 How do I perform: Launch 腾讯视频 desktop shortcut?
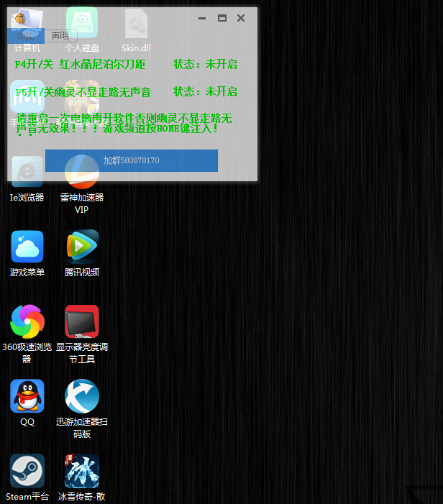coord(82,253)
